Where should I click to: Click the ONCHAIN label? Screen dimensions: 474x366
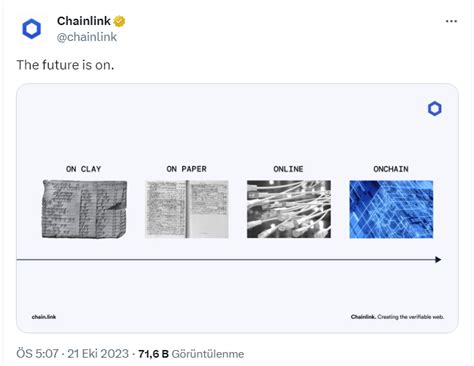(x=391, y=169)
